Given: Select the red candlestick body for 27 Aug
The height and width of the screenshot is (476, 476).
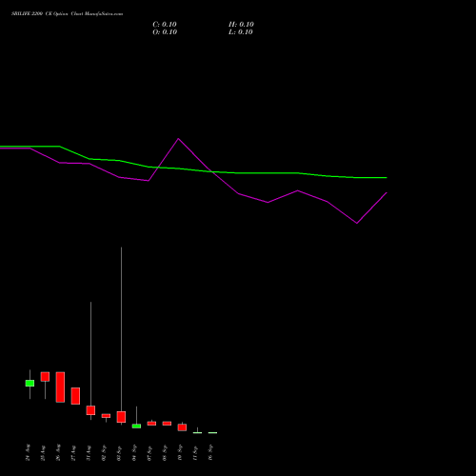Looking at the screenshot, I should pos(75,396).
